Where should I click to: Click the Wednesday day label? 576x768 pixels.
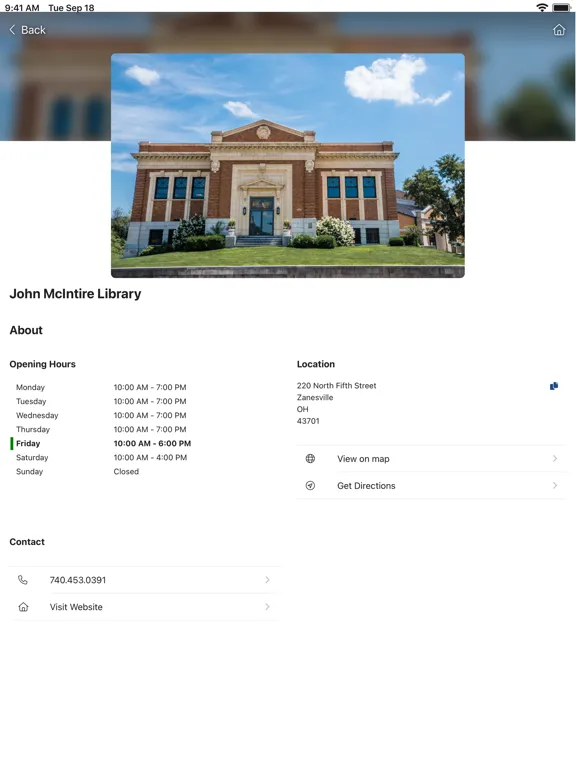coord(37,415)
